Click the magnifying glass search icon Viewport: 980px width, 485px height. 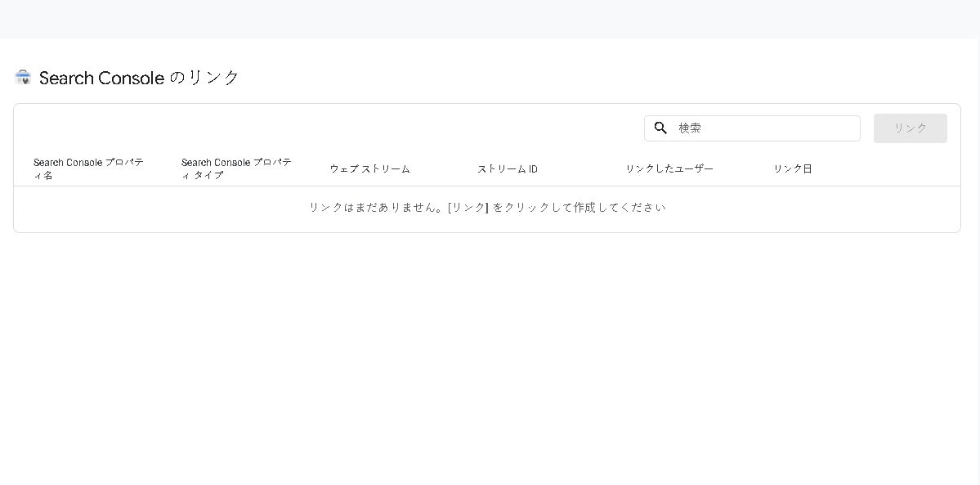660,128
